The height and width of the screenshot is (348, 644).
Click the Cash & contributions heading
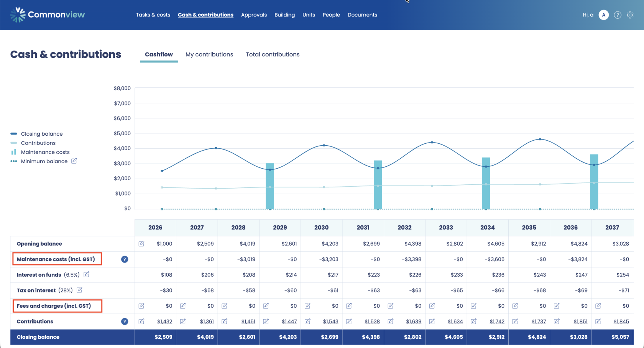[66, 54]
